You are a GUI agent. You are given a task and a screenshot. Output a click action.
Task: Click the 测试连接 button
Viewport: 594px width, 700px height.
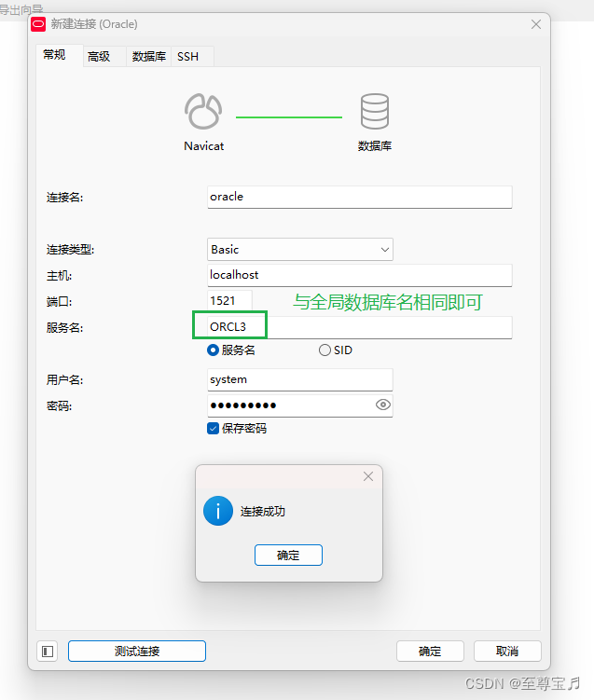137,652
